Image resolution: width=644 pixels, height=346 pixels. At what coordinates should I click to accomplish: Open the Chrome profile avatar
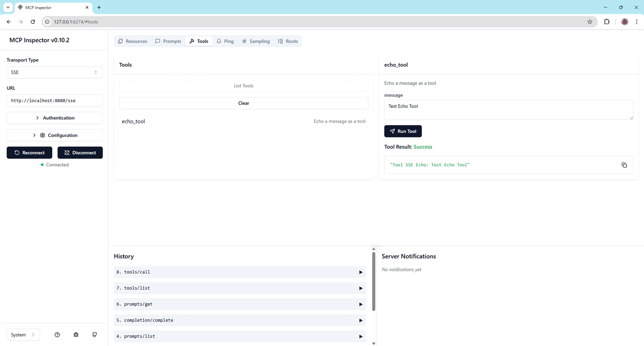pyautogui.click(x=625, y=22)
